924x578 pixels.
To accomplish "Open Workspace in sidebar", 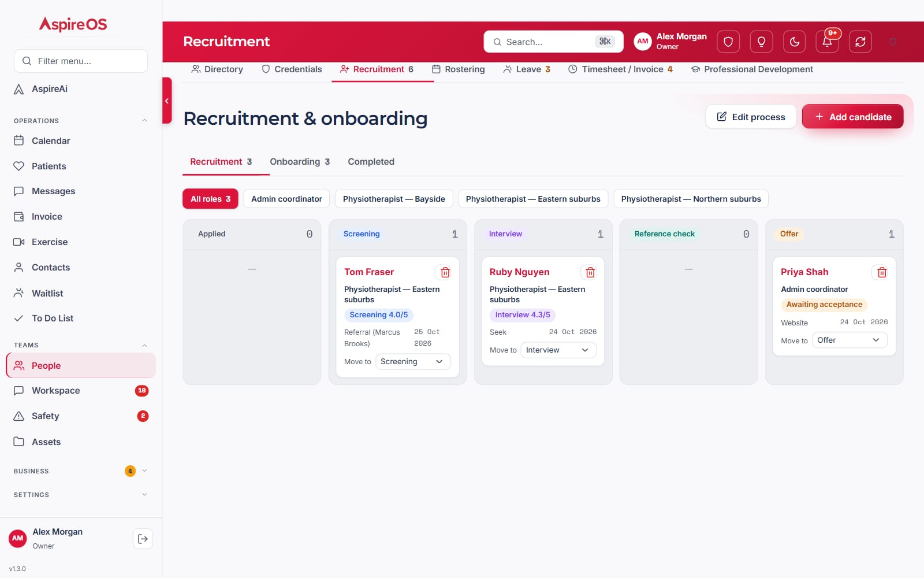I will coord(81,391).
